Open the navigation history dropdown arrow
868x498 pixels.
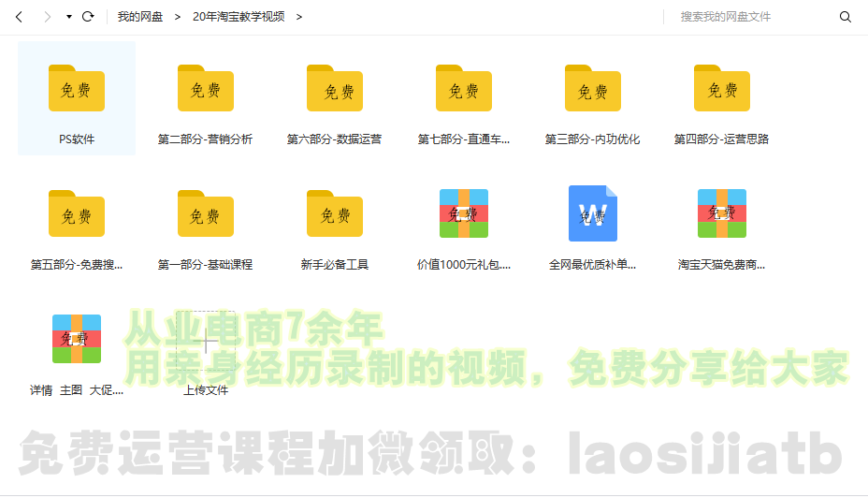(x=69, y=17)
